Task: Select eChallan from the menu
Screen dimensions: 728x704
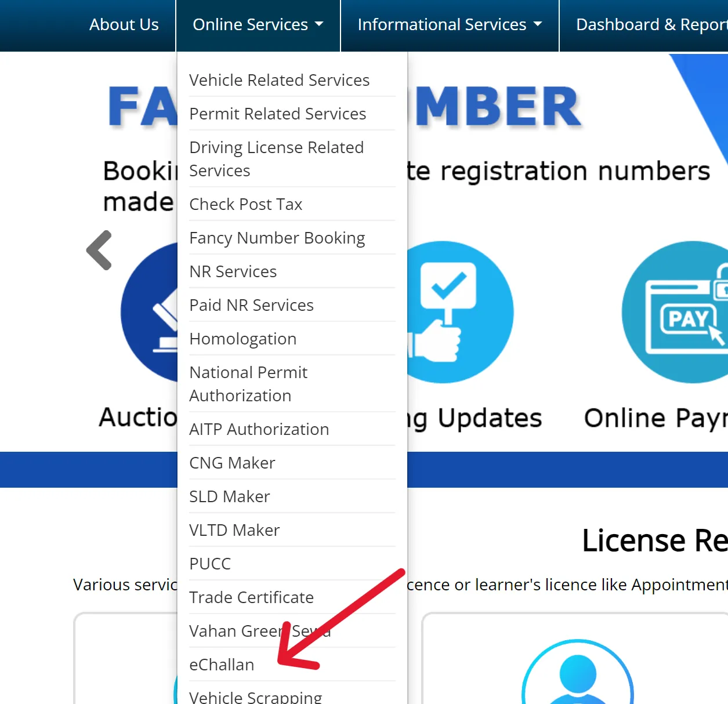Action: point(222,665)
